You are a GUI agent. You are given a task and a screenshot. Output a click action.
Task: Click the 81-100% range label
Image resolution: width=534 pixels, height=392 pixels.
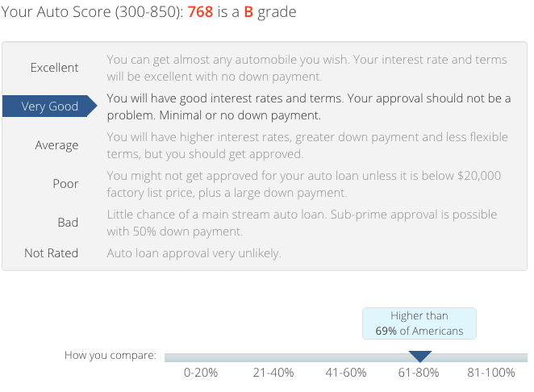coord(490,373)
